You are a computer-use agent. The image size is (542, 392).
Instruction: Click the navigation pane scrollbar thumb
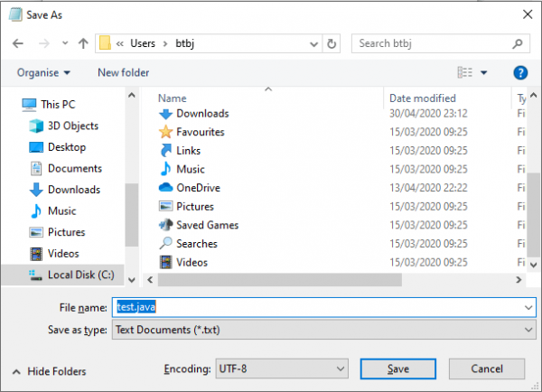pos(131,214)
